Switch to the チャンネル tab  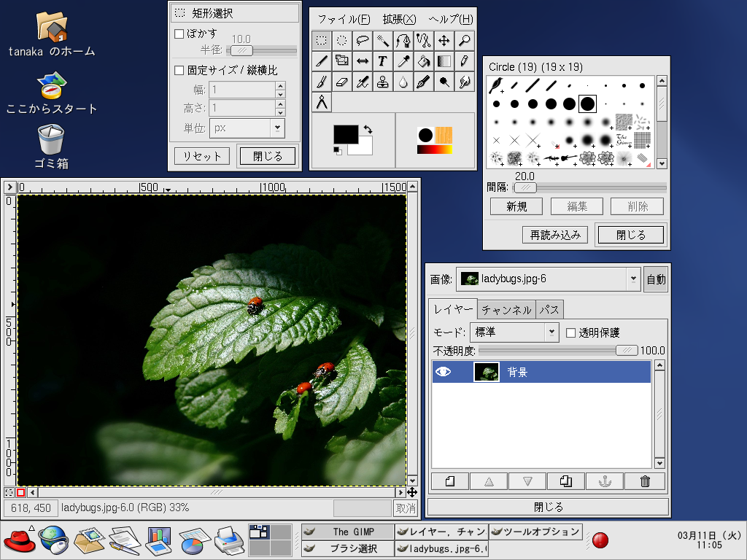506,310
